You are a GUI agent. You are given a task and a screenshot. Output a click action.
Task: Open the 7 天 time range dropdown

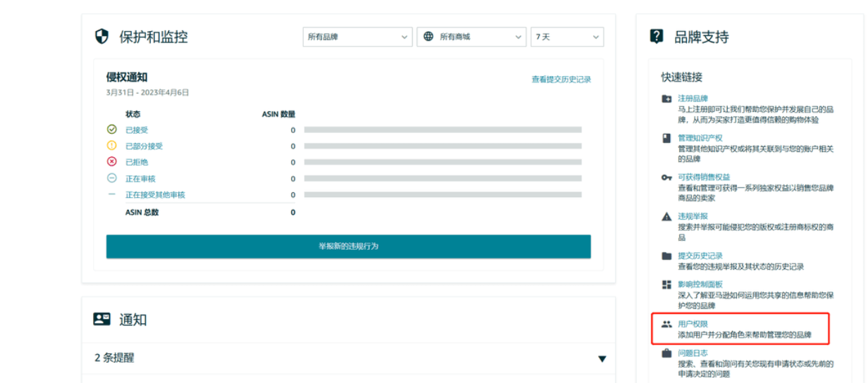click(567, 37)
